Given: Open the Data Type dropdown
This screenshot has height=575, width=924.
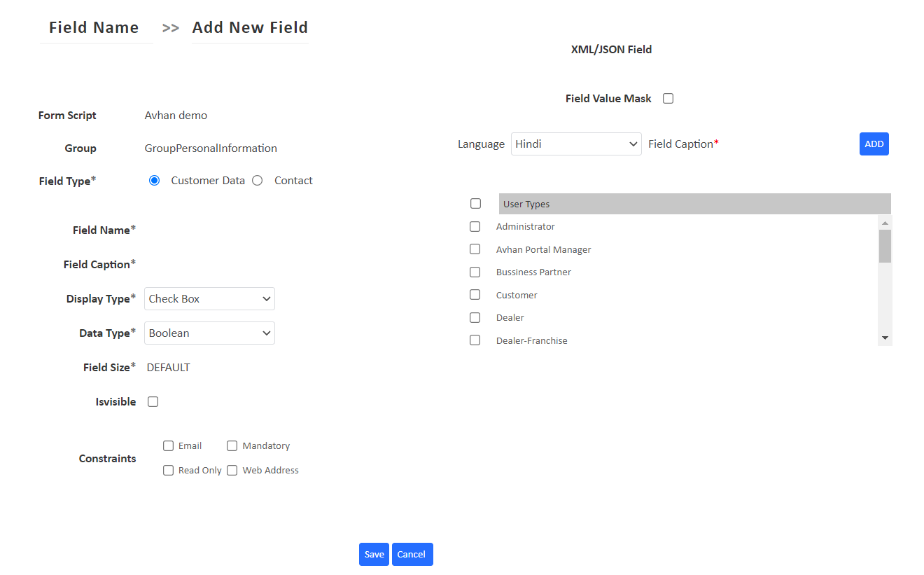Looking at the screenshot, I should (x=209, y=333).
